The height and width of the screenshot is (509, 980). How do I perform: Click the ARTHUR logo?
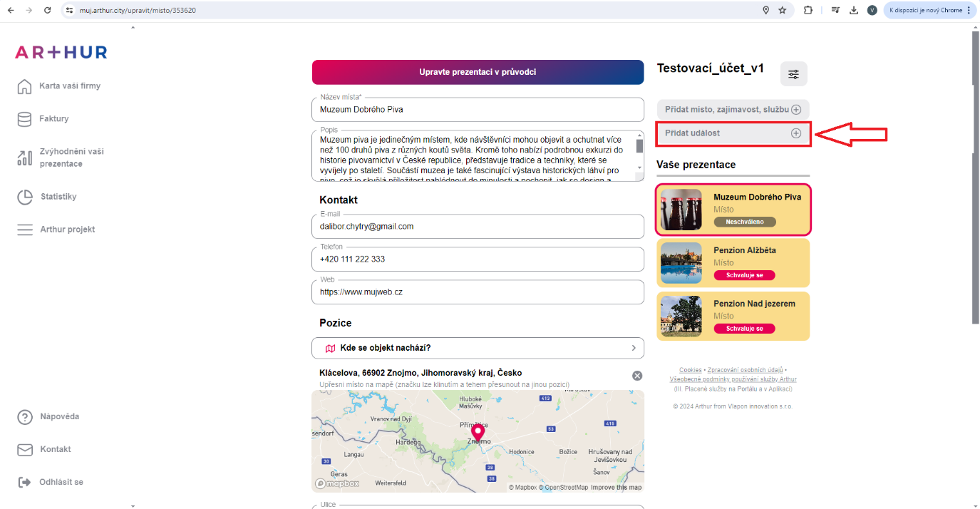pyautogui.click(x=61, y=52)
